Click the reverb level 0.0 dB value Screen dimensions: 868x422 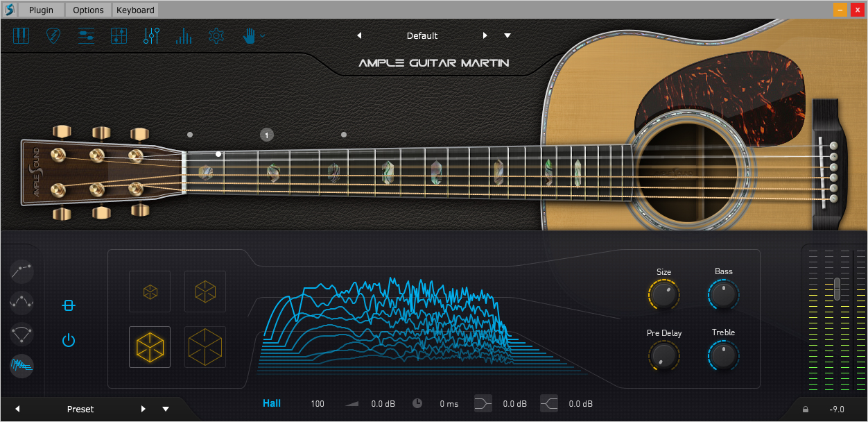(383, 404)
